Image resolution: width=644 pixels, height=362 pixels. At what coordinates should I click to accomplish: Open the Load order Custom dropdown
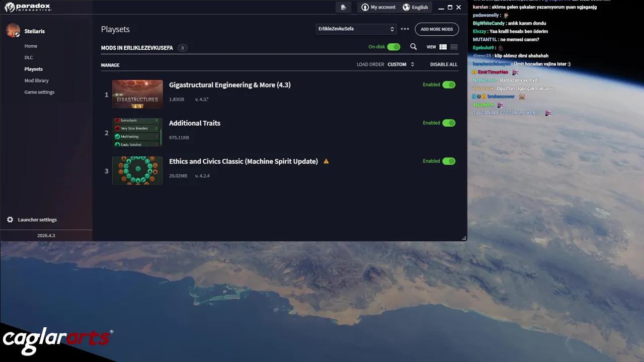[x=401, y=64]
